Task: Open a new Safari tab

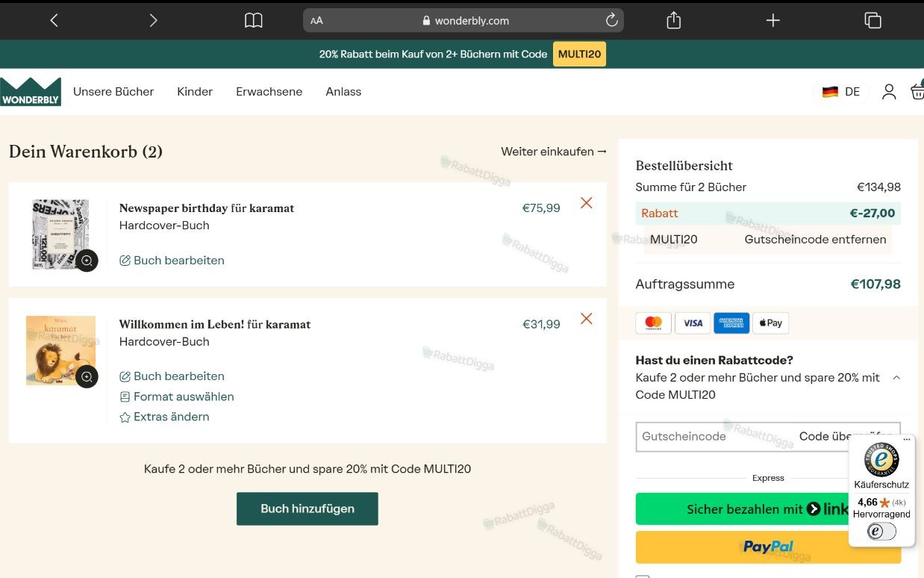Action: 773,20
